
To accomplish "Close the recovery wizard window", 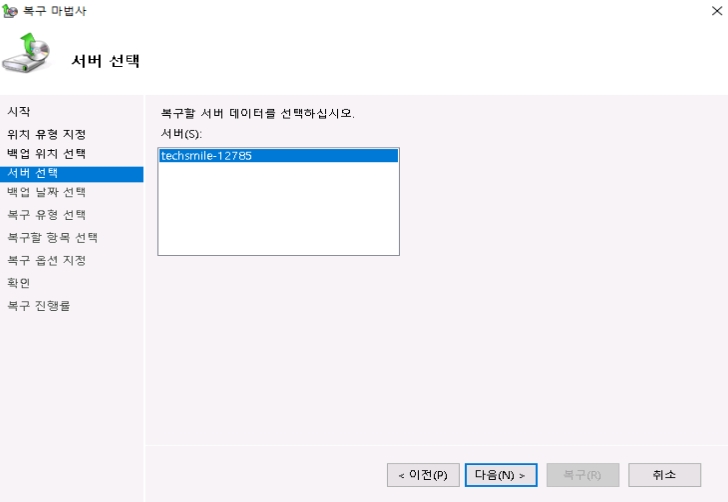I will point(717,11).
